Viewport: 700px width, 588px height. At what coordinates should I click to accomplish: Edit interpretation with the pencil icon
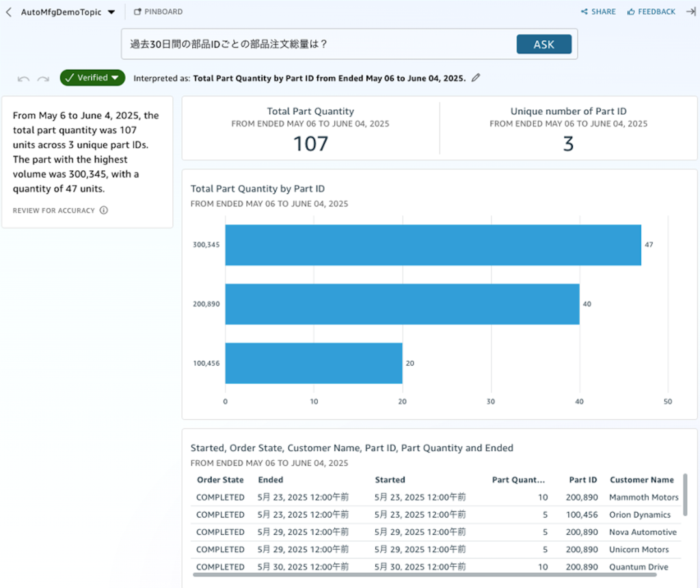pos(476,78)
